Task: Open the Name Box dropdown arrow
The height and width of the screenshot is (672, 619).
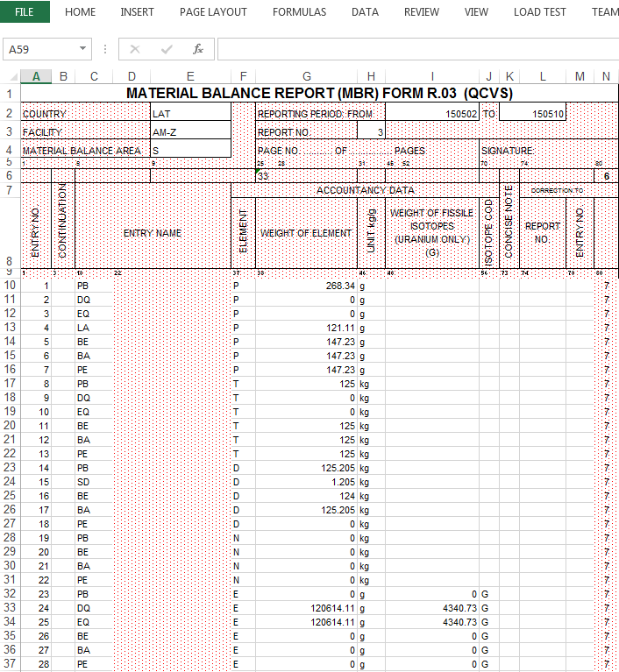Action: coord(83,50)
